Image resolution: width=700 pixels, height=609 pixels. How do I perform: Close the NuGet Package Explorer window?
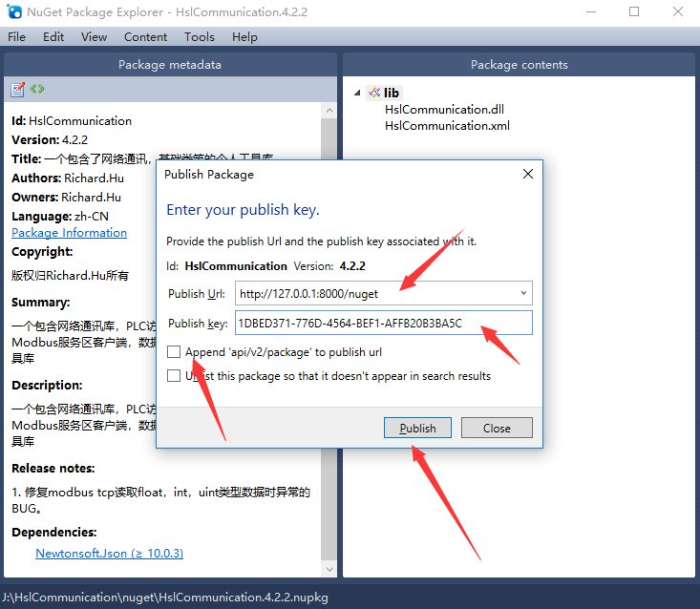(x=678, y=12)
